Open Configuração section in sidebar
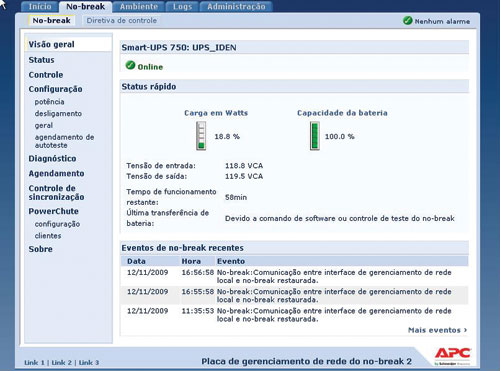 (x=55, y=89)
